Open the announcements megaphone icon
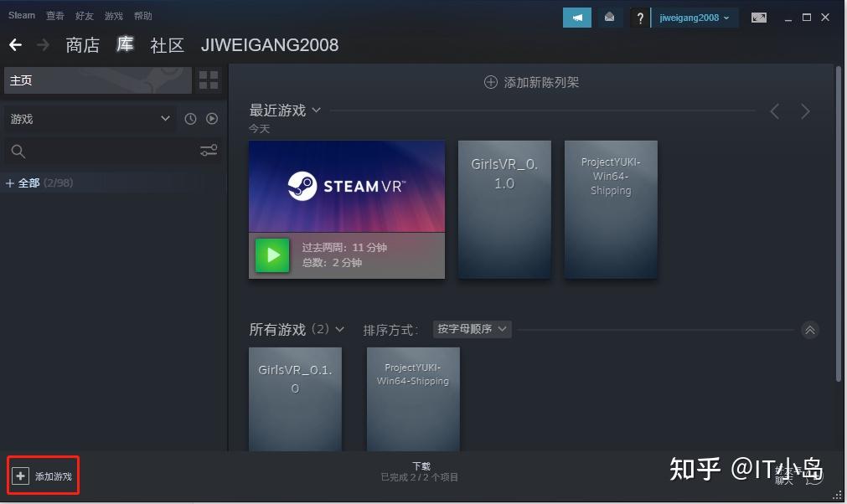Image resolution: width=847 pixels, height=504 pixels. click(577, 18)
